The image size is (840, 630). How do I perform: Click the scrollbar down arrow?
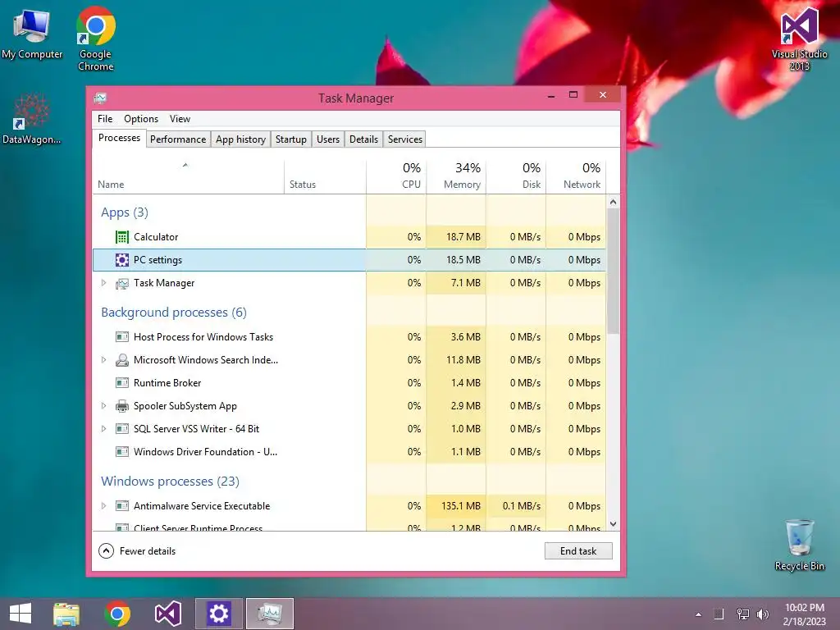click(x=614, y=524)
